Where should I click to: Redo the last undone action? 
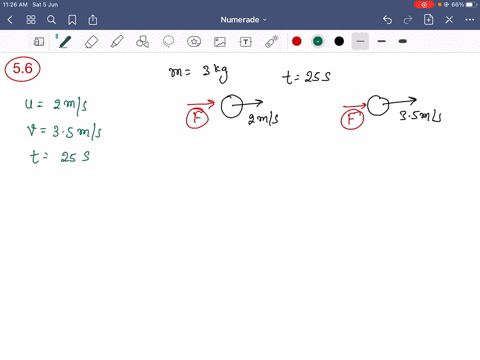(x=408, y=20)
